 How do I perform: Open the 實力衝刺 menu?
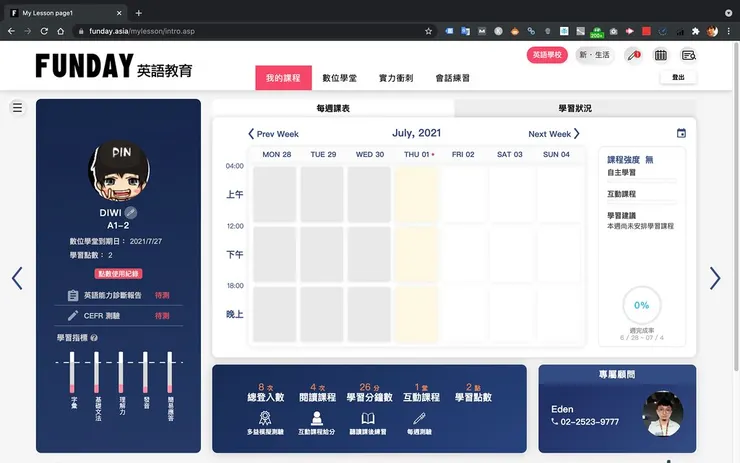coord(396,78)
